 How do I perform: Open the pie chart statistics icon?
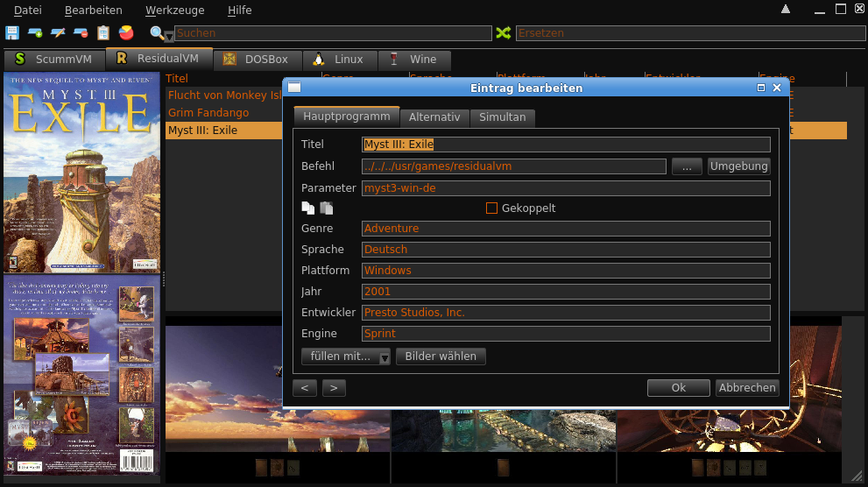(x=126, y=32)
